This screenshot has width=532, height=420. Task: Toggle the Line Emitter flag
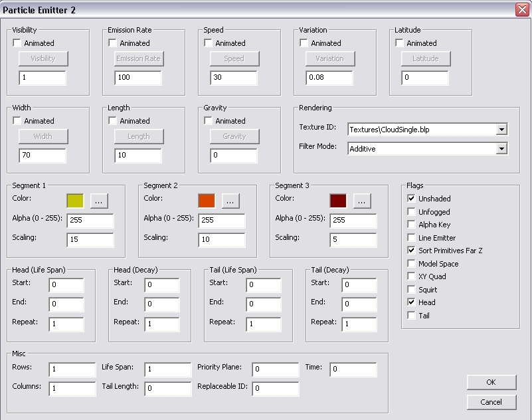[411, 237]
